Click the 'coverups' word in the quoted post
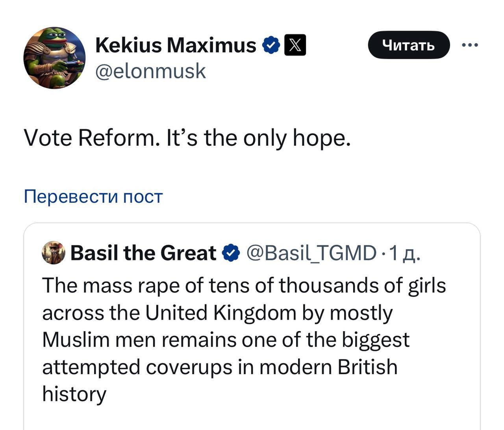504x430 pixels. pyautogui.click(x=189, y=367)
